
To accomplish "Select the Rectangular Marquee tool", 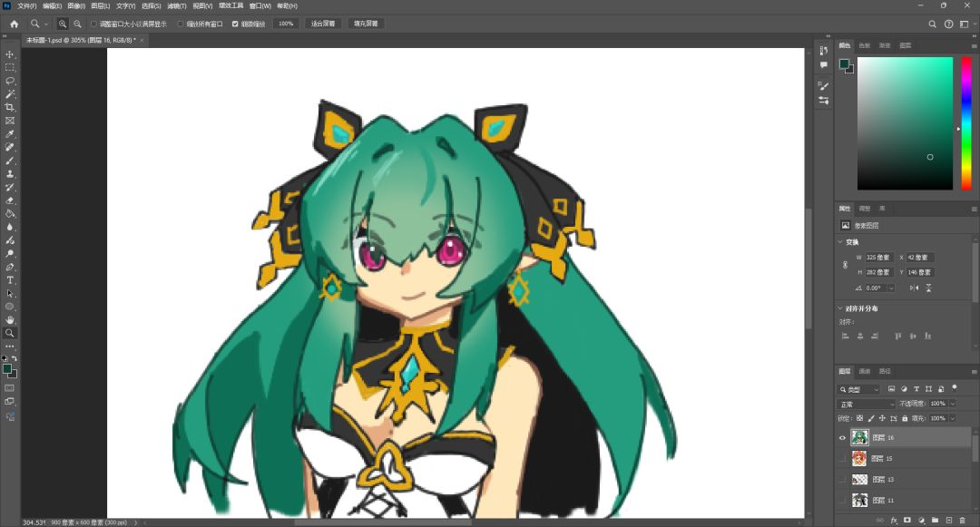I will click(9, 67).
